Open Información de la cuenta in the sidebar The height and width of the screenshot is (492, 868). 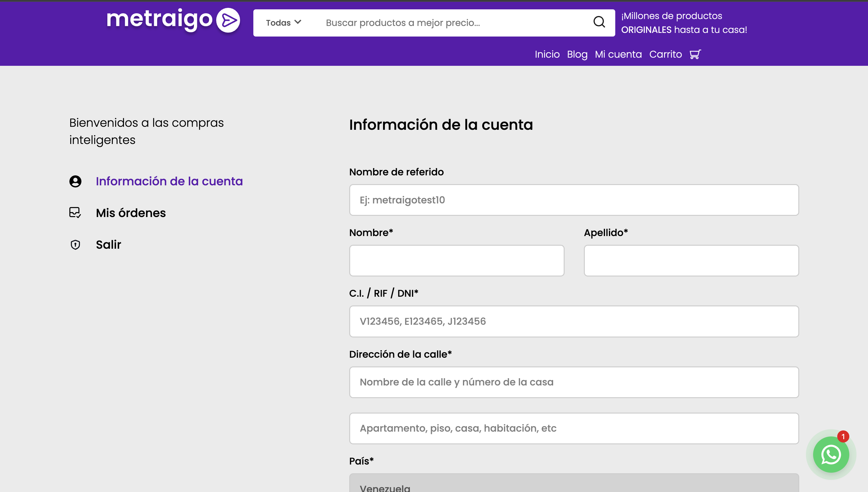169,181
